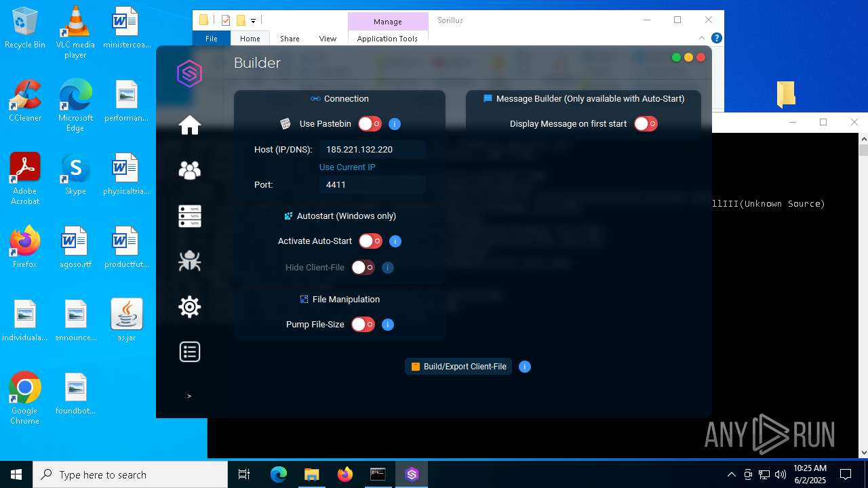Toggle Display Message on first start
868x488 pixels.
tap(646, 124)
